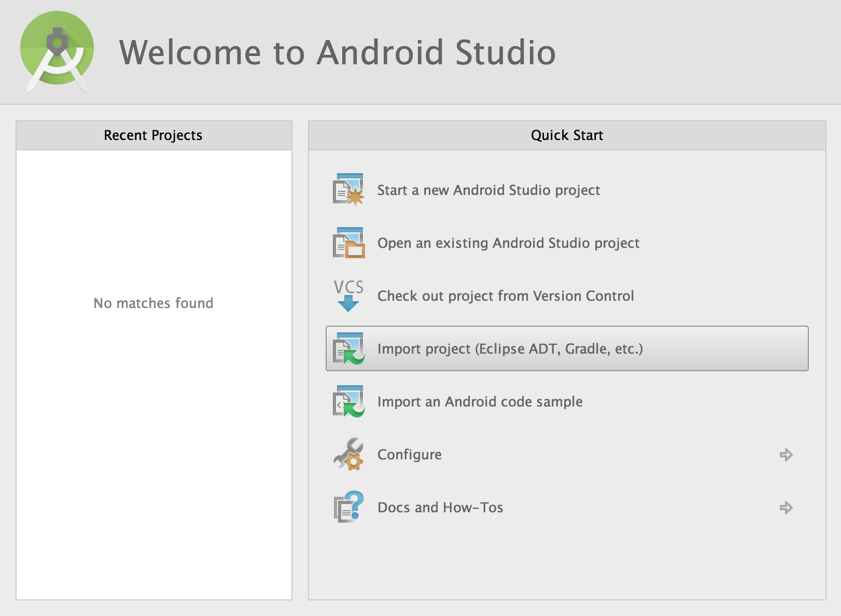This screenshot has height=616, width=841.
Task: Click the Configure wrench and gear icon
Action: click(348, 454)
